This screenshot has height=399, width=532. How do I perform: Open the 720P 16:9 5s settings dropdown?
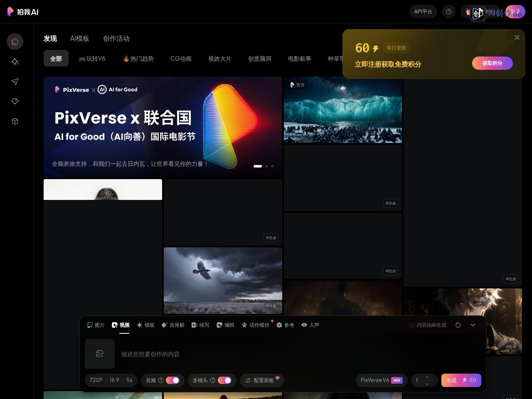[111, 380]
